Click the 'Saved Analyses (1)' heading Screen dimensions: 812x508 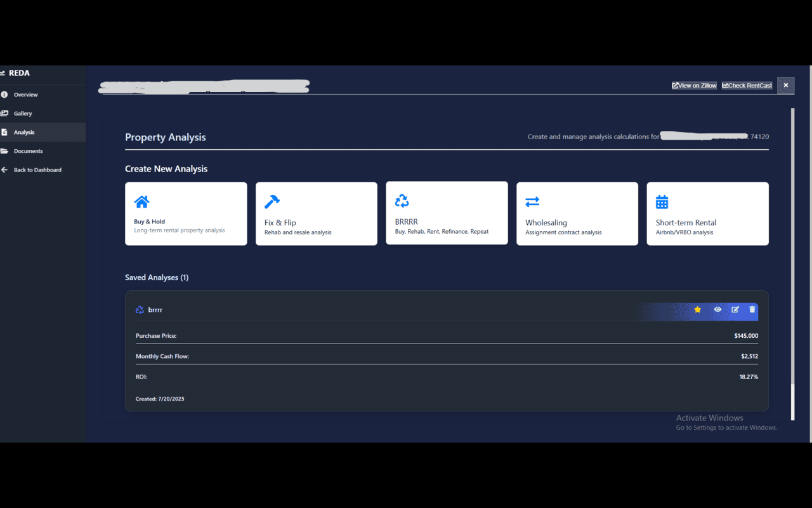pyautogui.click(x=157, y=277)
